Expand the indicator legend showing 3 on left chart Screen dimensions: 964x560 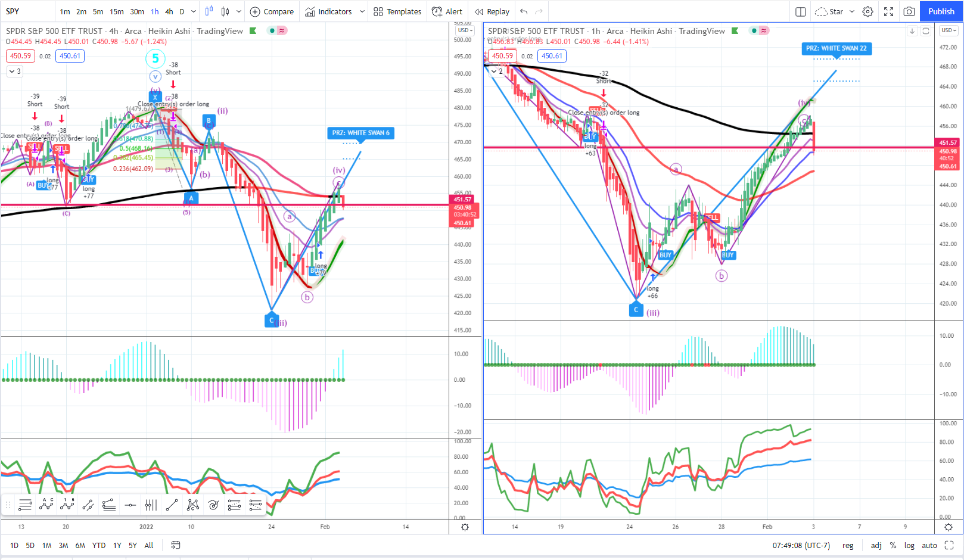15,71
